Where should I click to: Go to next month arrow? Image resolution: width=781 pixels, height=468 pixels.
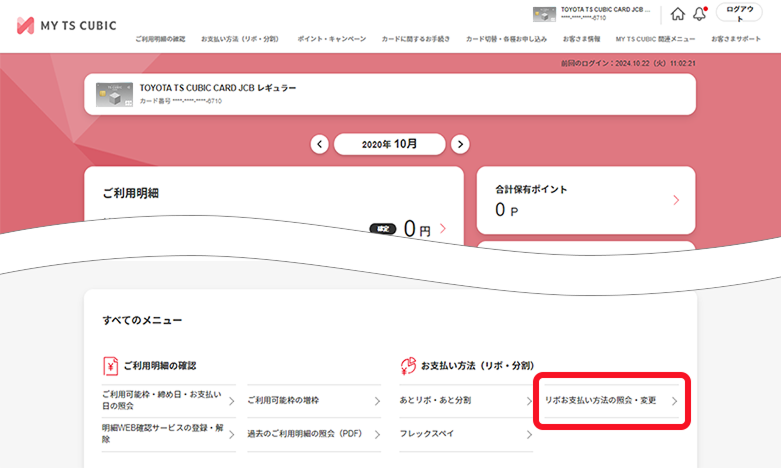[x=460, y=144]
